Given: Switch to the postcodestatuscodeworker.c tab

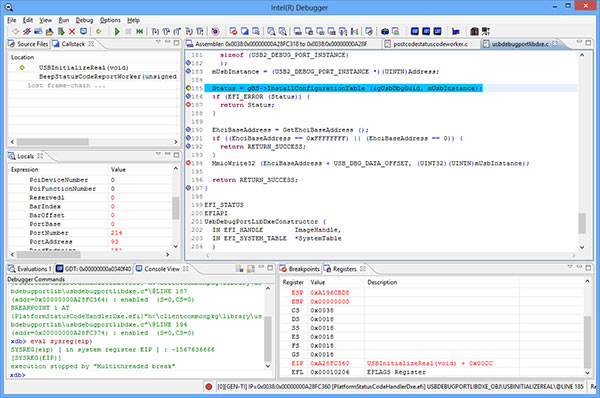Looking at the screenshot, I should point(426,44).
